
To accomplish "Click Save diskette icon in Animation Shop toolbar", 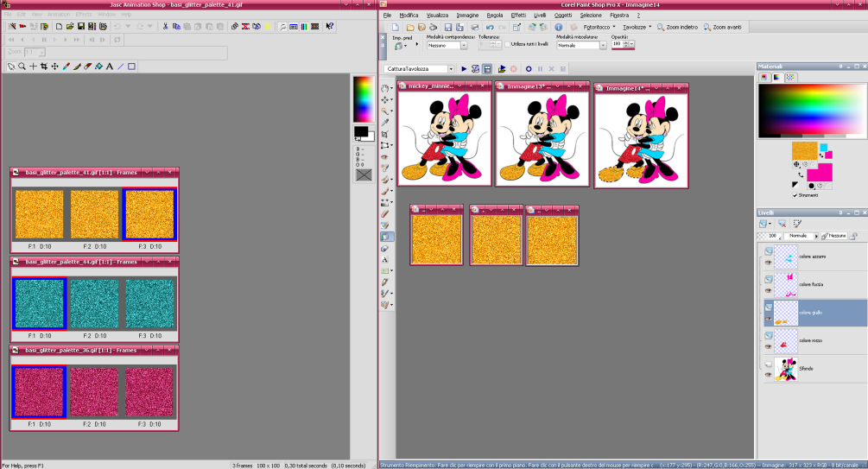I will [x=81, y=26].
